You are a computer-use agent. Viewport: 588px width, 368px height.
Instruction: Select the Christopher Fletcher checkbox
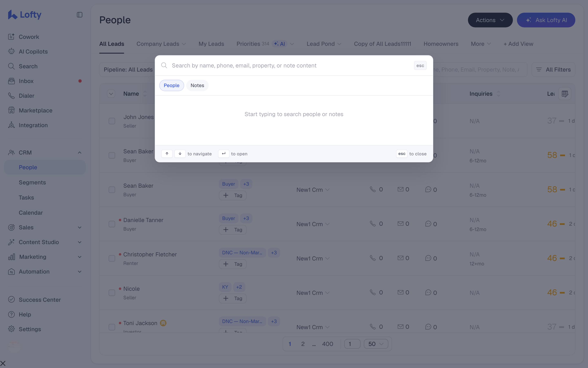tap(112, 258)
